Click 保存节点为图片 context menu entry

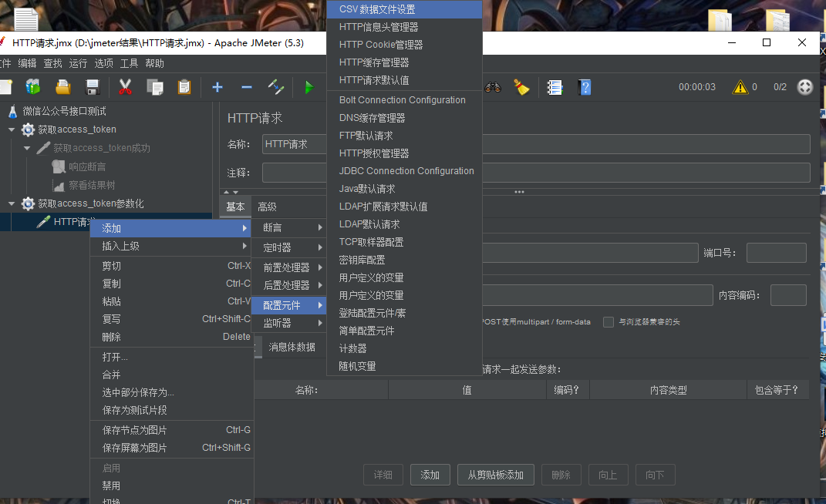pos(172,430)
